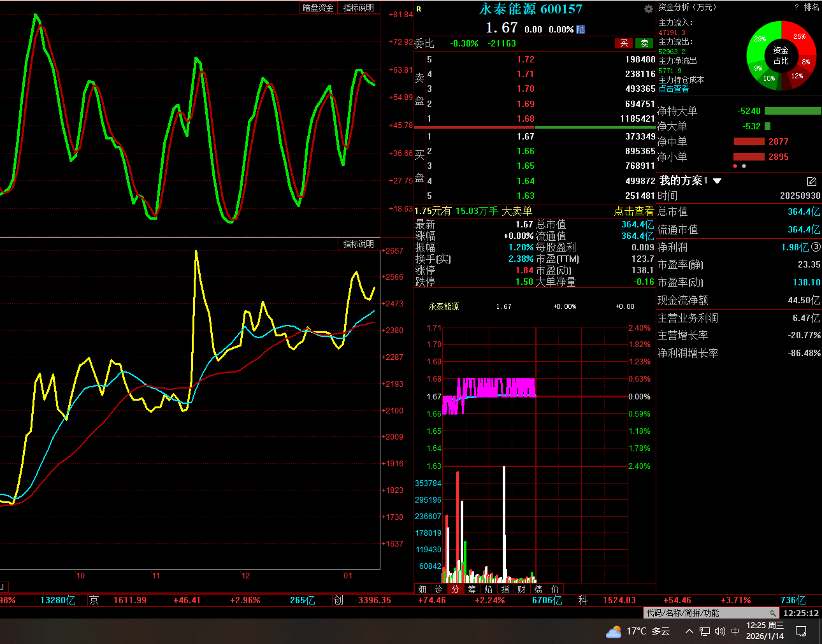This screenshot has height=644, width=822.
Task: Open the 绩 tab
Action: point(538,589)
